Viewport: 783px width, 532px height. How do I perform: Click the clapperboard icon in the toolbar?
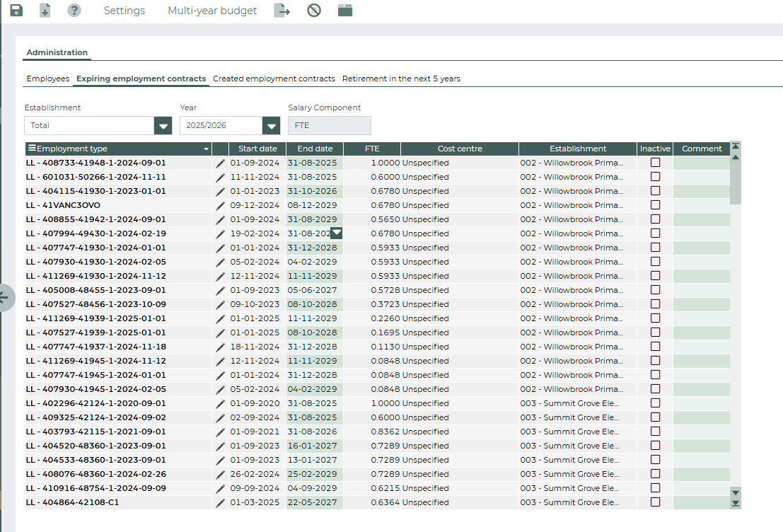[x=345, y=10]
